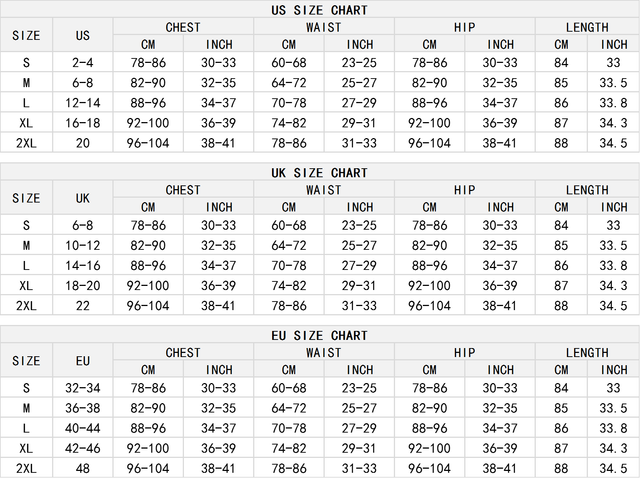
Task: Click the EU SIZE CHART title
Action: coord(319,336)
